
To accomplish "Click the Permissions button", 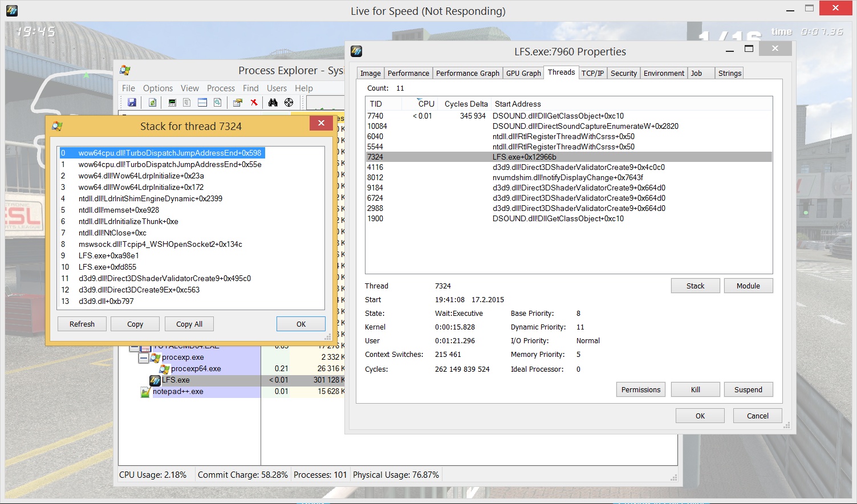I will click(x=641, y=389).
